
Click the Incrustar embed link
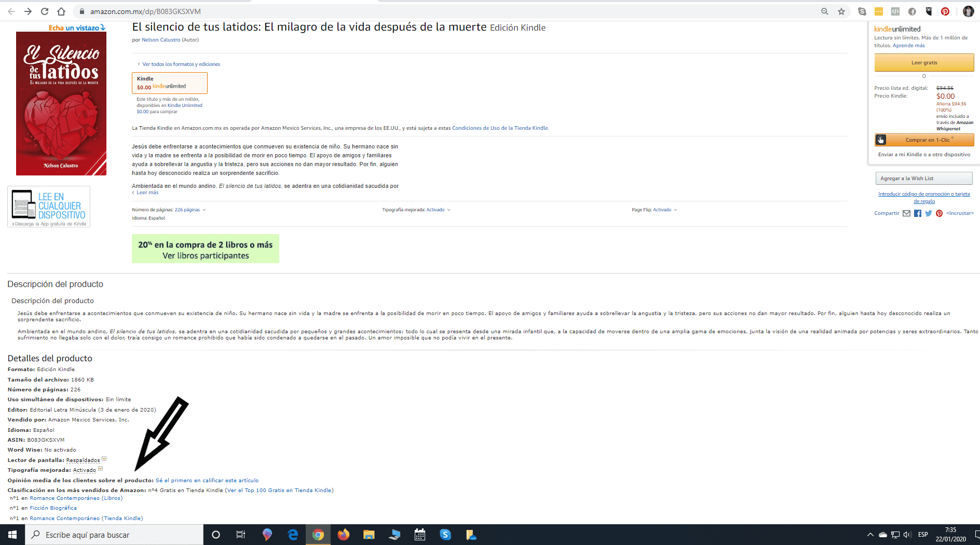960,213
